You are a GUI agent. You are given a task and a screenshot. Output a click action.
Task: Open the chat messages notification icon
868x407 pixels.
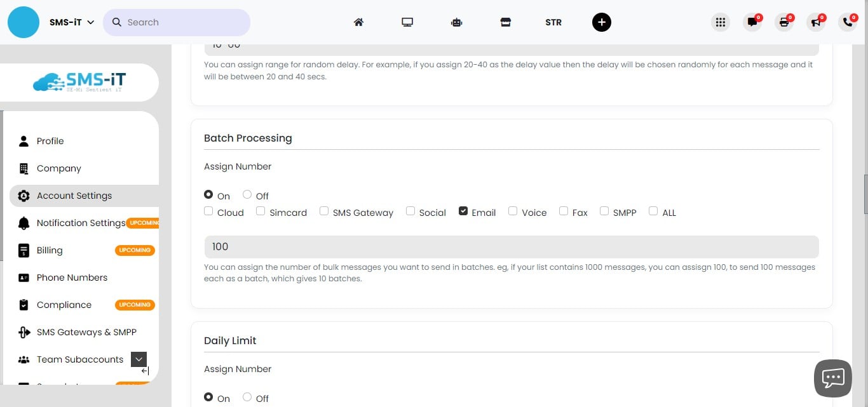tap(752, 22)
